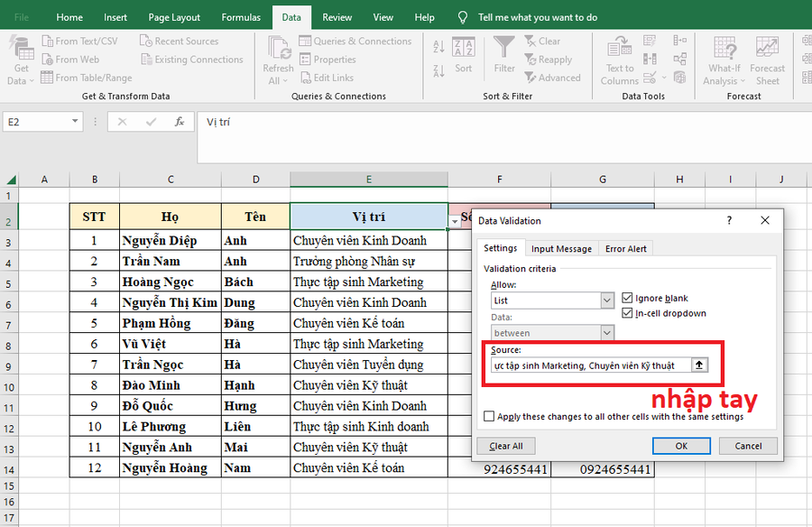Image resolution: width=812 pixels, height=527 pixels.
Task: Switch to Formulas tab
Action: (241, 18)
